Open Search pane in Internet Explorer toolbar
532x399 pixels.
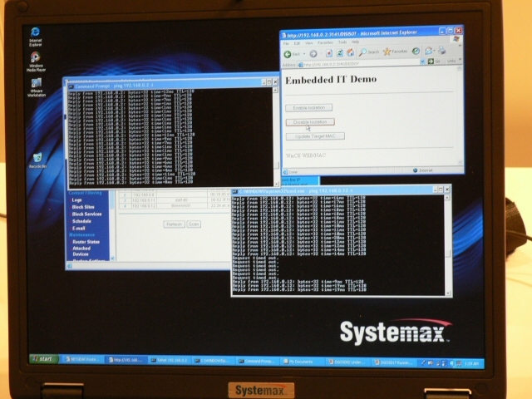coord(369,52)
